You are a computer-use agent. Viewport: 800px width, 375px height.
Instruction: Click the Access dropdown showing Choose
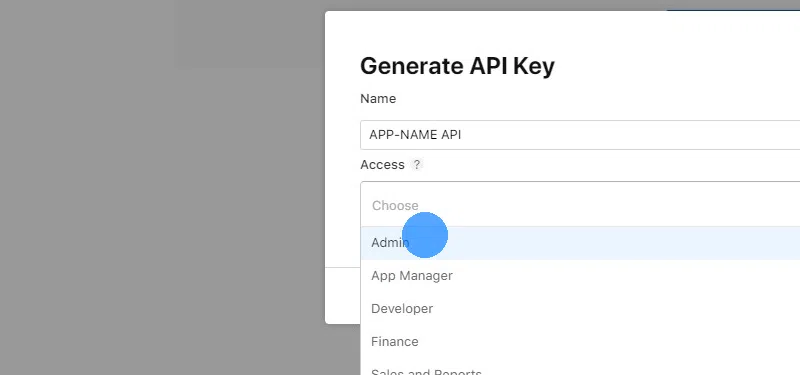pos(580,205)
